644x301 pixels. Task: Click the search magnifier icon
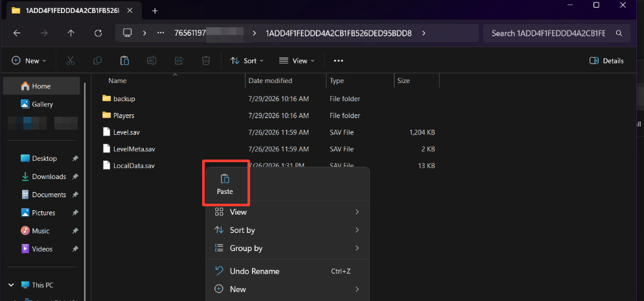619,33
